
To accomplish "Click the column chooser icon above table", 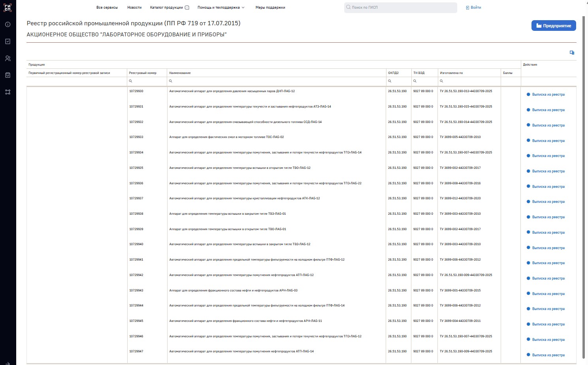I will pyautogui.click(x=572, y=53).
